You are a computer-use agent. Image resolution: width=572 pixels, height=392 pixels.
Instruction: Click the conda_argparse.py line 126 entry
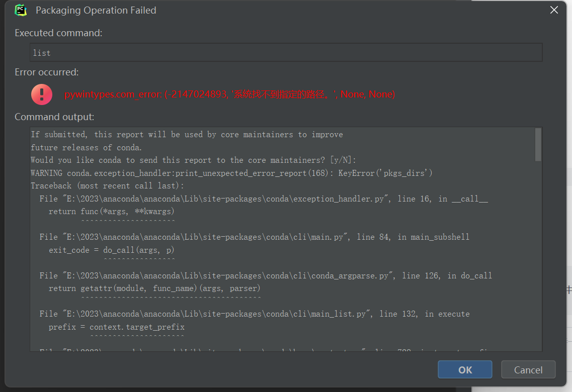pos(266,275)
